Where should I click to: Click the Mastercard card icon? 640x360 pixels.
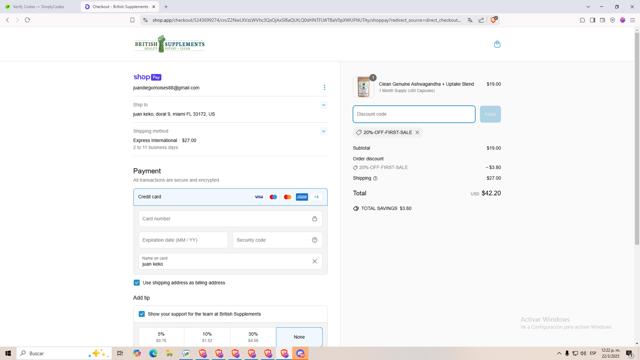click(287, 197)
